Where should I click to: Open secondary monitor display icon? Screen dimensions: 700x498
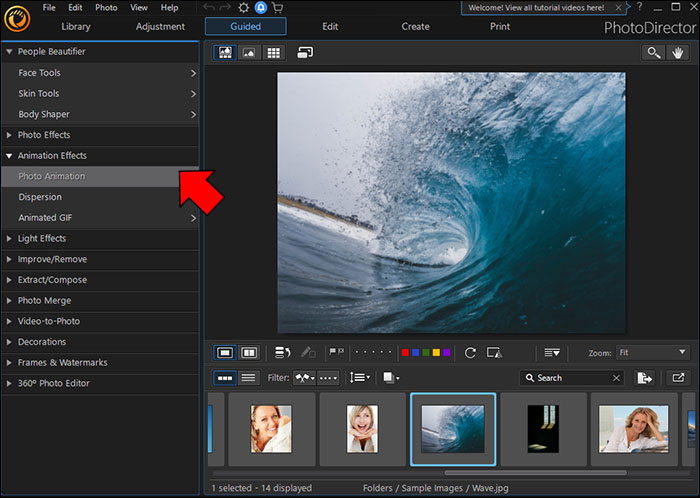coord(305,53)
